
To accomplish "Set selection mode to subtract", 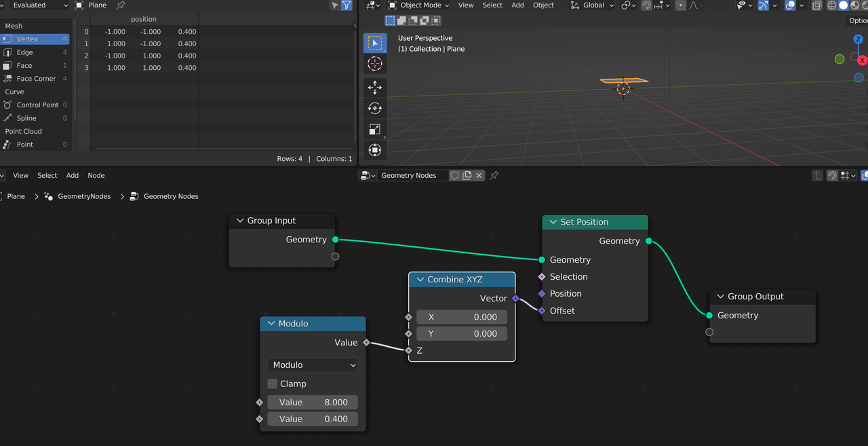I will tap(413, 21).
